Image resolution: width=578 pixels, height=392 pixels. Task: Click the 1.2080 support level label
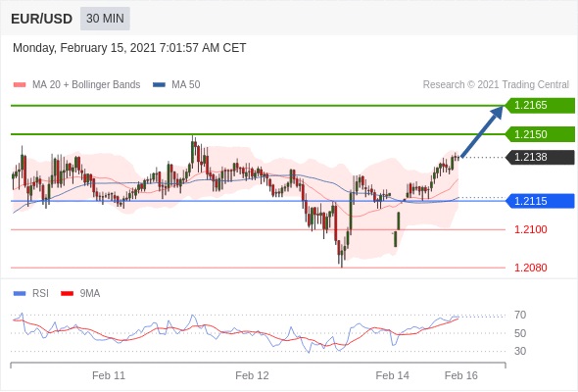point(531,268)
